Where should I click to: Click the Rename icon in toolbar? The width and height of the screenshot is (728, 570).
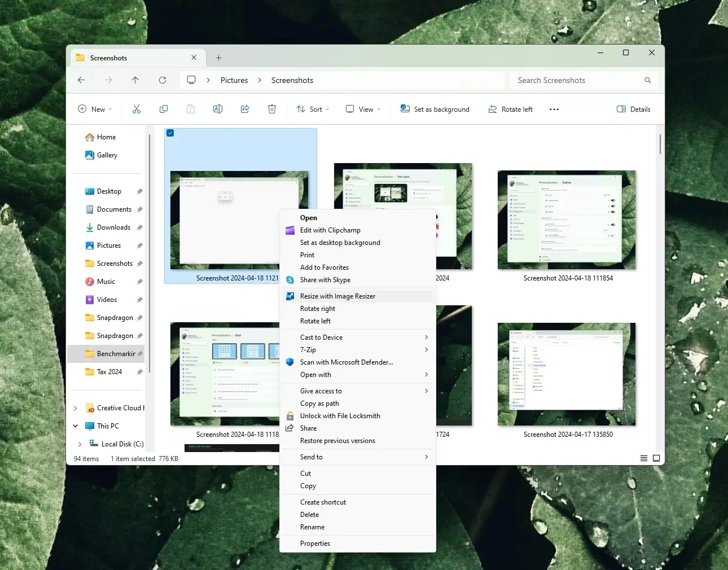218,109
